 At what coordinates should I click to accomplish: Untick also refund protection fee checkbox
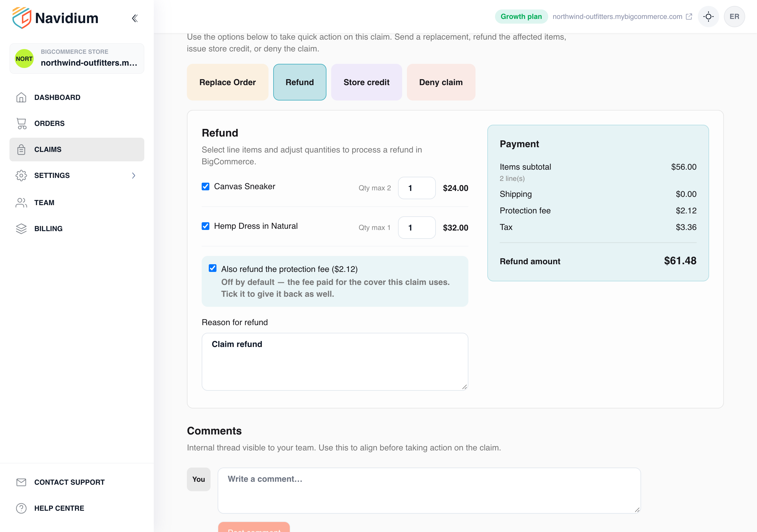coord(213,268)
